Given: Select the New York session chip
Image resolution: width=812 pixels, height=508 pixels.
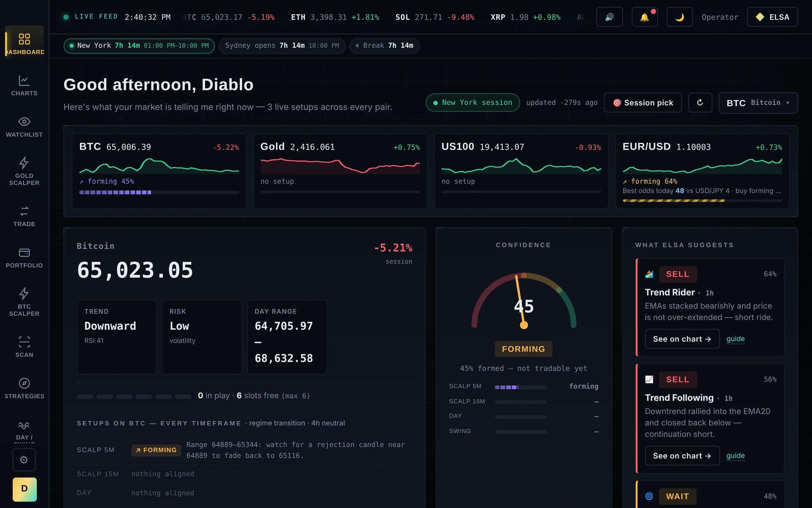Looking at the screenshot, I should 139,46.
